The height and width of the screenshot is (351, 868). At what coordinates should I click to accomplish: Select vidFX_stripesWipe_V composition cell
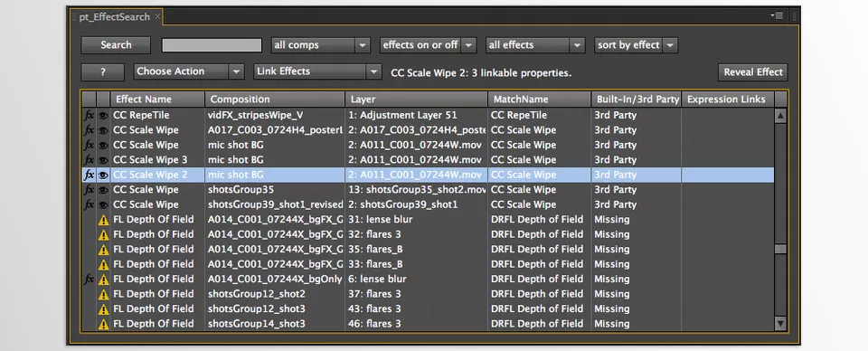point(255,115)
